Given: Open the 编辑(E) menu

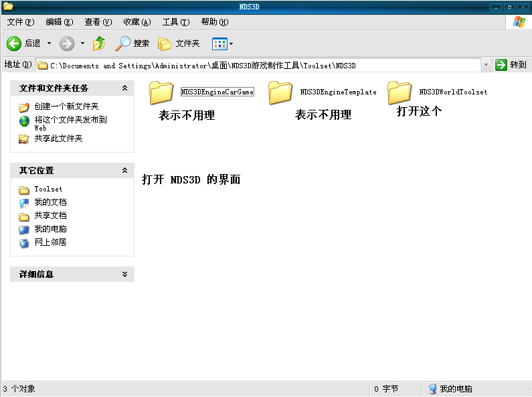Looking at the screenshot, I should tap(60, 22).
